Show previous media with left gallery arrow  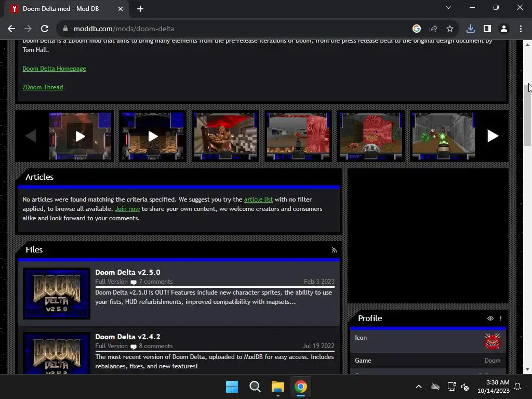[31, 136]
